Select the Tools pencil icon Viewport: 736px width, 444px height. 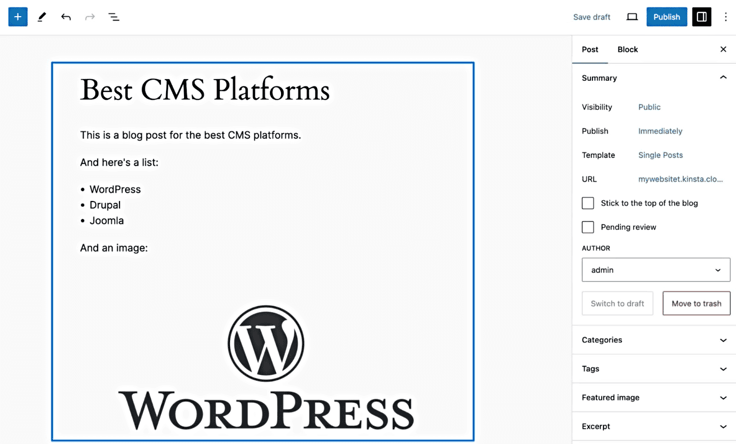(42, 17)
